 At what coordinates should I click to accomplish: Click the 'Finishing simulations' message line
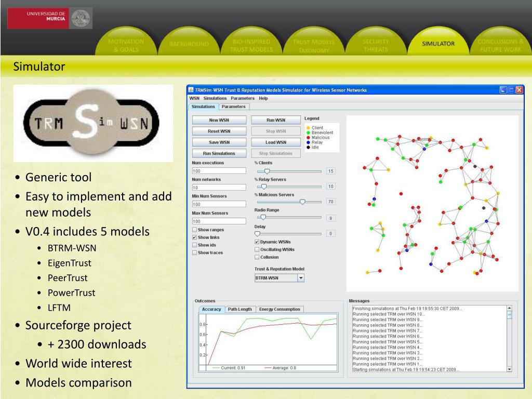(x=407, y=309)
